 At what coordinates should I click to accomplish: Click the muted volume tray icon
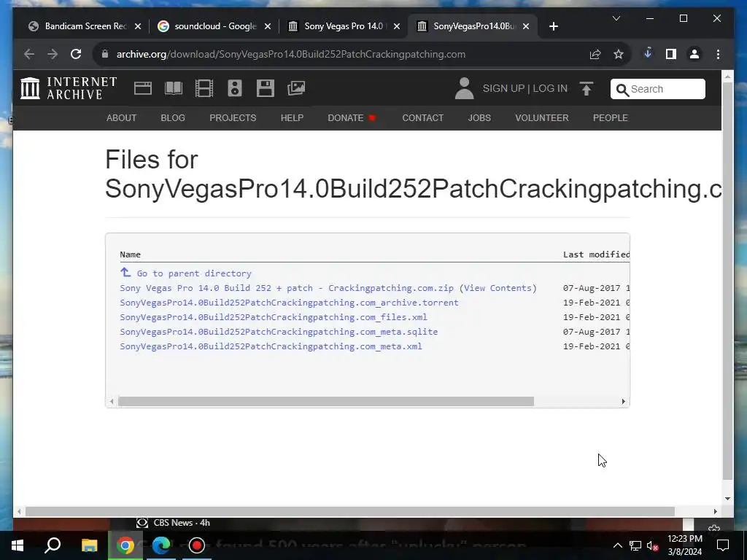pyautogui.click(x=652, y=545)
